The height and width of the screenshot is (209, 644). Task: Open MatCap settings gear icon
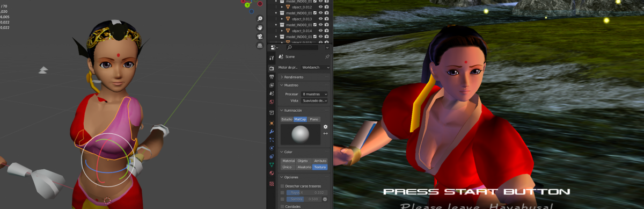click(325, 127)
